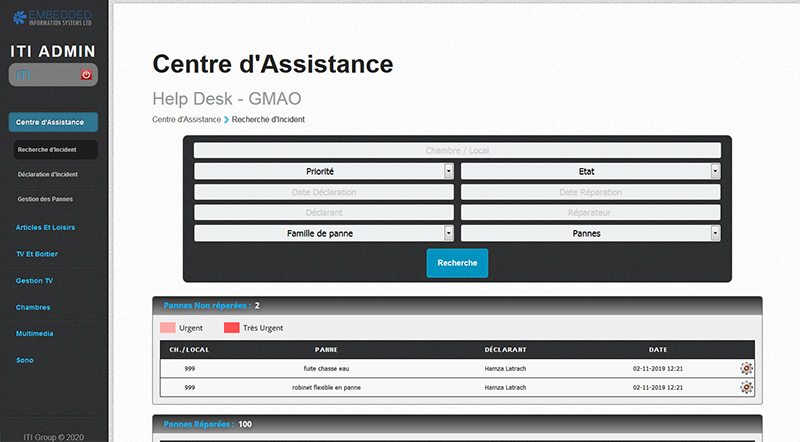The image size is (800, 442).
Task: Click the Chambre / Local input field
Action: (457, 150)
